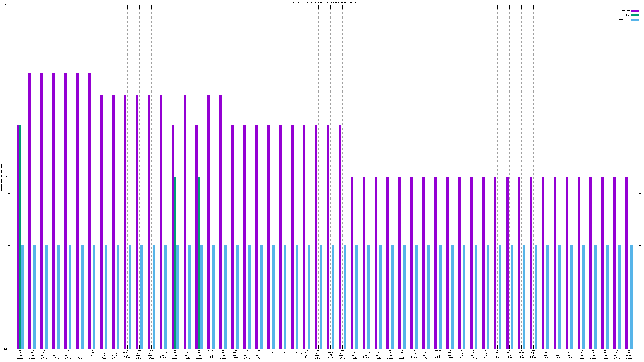
Task: Click the purple Not Spam legend swatch
Action: pyautogui.click(x=635, y=11)
